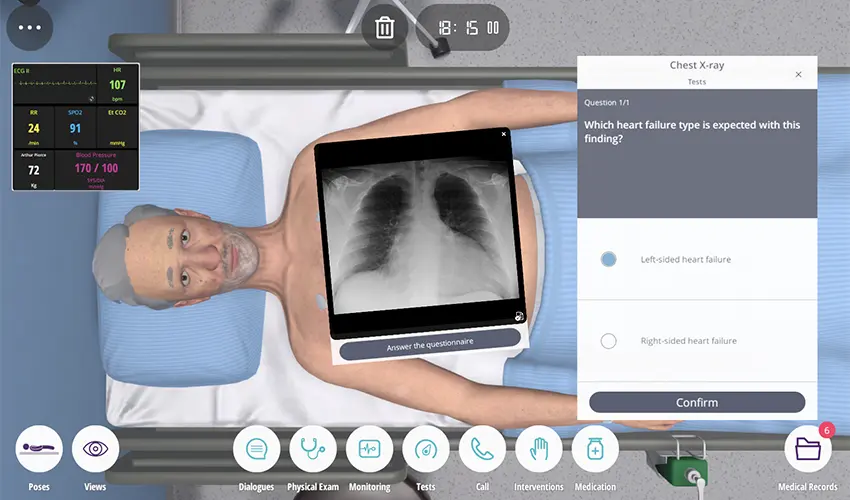Click the 170 / 100 blood pressure reading
The height and width of the screenshot is (500, 850).
coord(96,169)
